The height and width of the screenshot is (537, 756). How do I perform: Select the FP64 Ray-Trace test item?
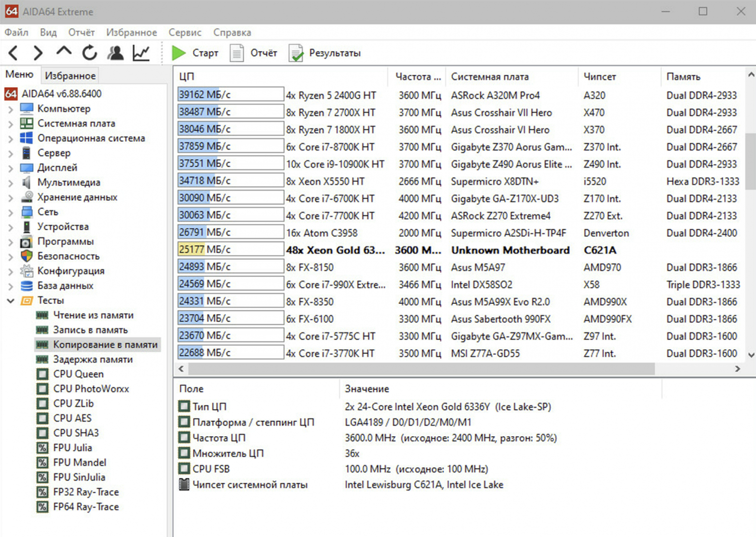78,507
